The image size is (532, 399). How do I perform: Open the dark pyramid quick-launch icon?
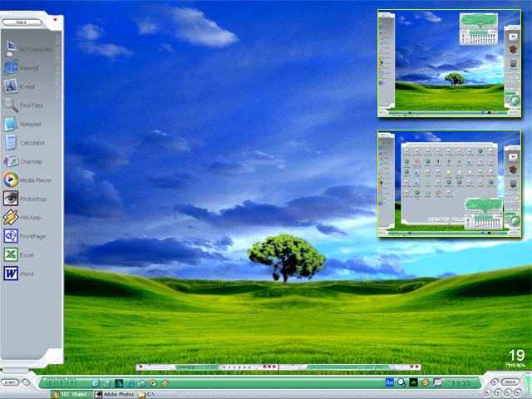click(119, 383)
